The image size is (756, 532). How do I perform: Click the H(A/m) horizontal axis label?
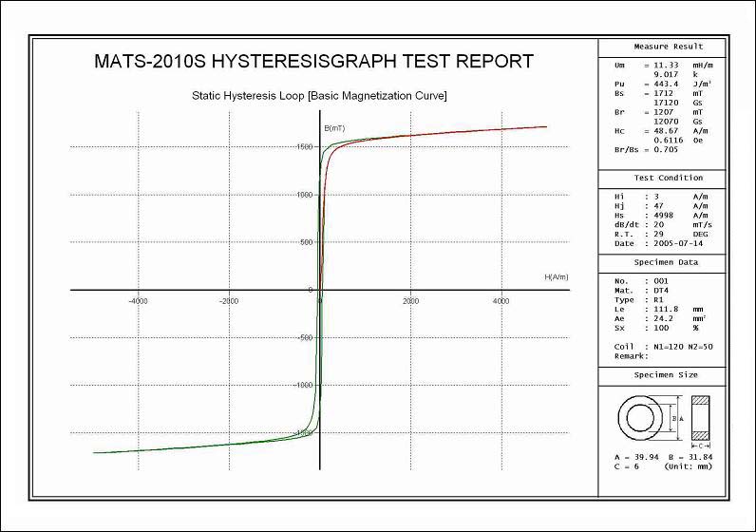click(x=557, y=276)
